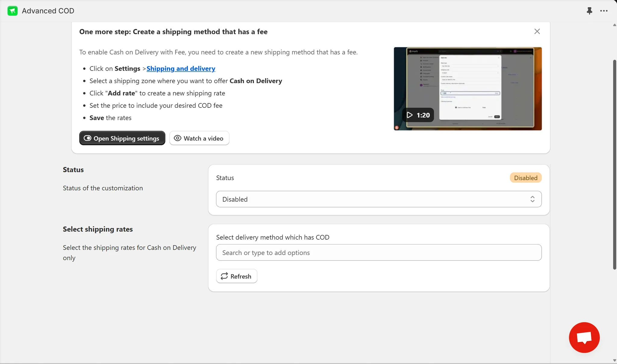617x364 pixels.
Task: Play the 1:20 tutorial video
Action: coord(418,115)
